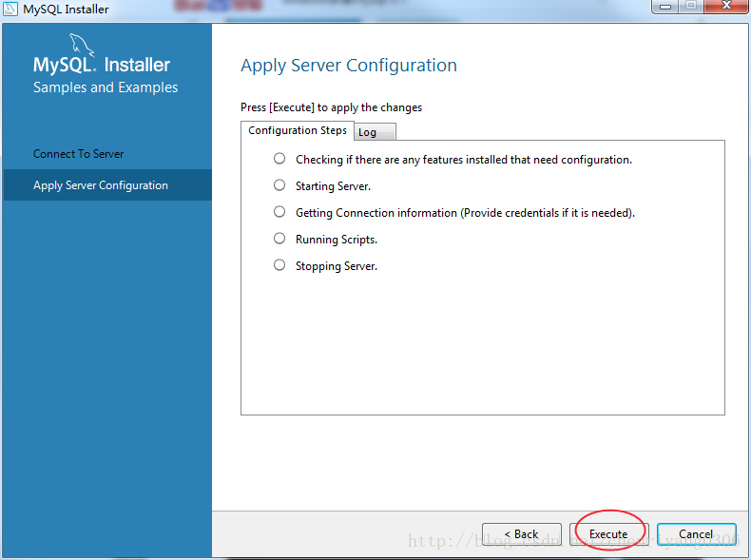Screen dimensions: 751x560
Task: Click 'Checking if there are any features installed' text
Action: coord(464,160)
